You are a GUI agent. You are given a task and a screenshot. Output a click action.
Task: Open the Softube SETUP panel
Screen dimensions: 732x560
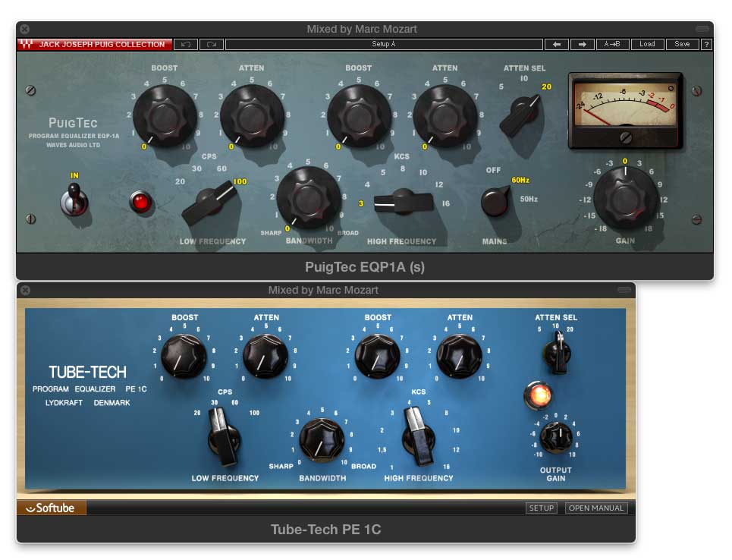[x=541, y=508]
